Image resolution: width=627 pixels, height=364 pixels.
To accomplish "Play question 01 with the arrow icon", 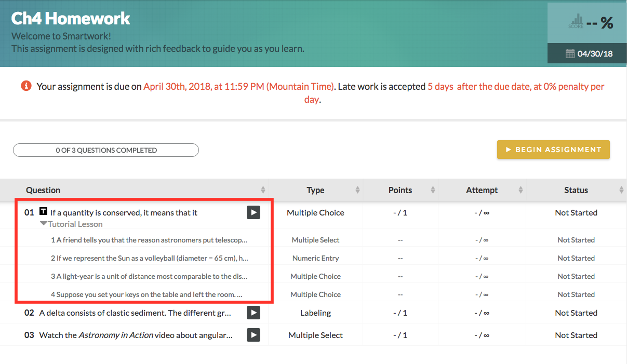I will click(253, 212).
